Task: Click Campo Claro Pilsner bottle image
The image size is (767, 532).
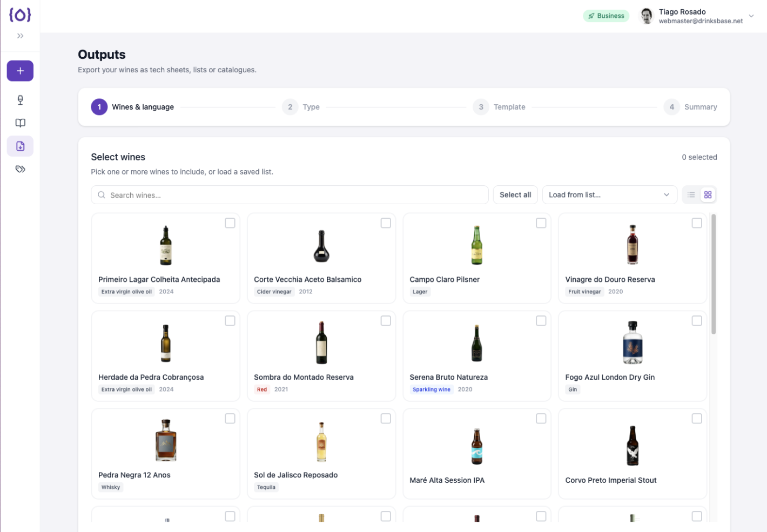Action: tap(476, 245)
